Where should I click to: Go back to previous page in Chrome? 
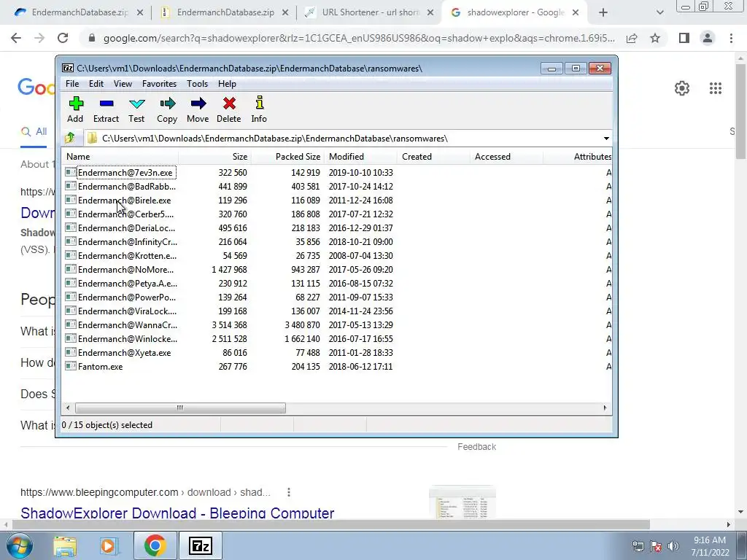[x=16, y=38]
